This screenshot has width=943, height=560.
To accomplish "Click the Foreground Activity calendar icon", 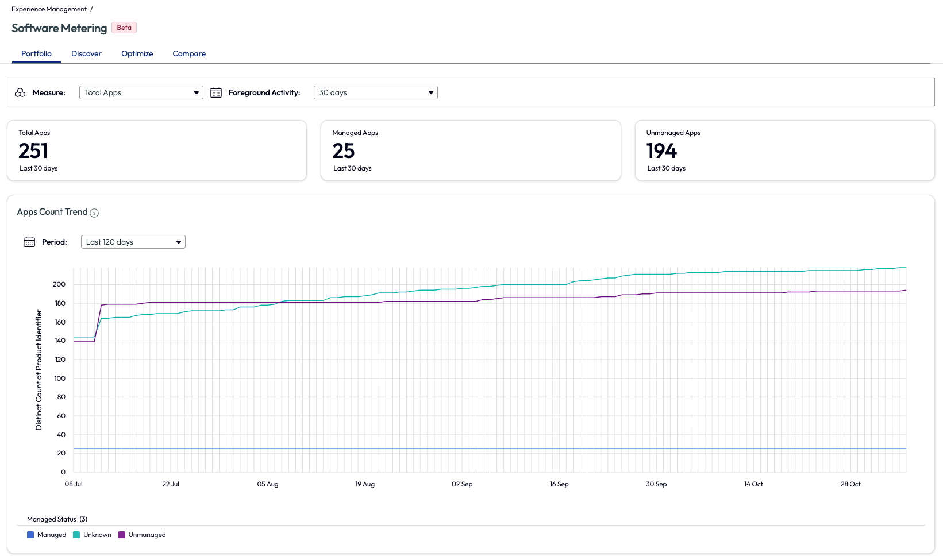I will coord(216,92).
